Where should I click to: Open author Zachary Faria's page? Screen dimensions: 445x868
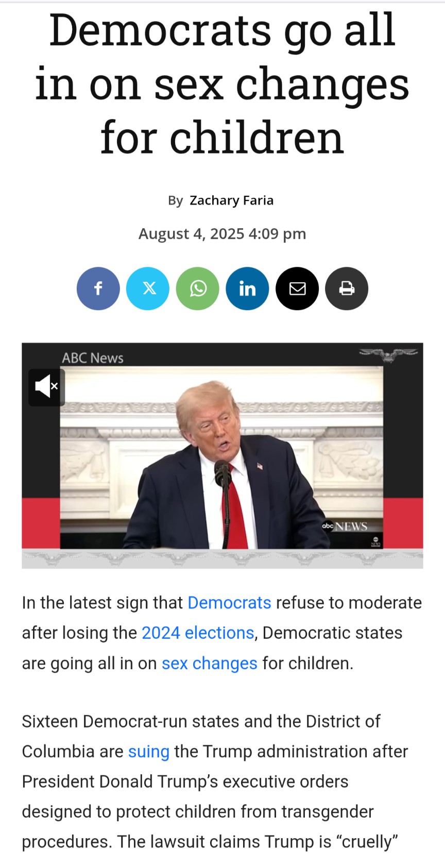(232, 200)
